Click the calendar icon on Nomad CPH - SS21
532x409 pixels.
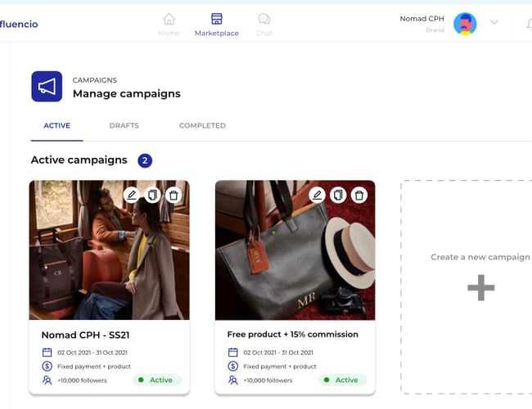coord(47,353)
